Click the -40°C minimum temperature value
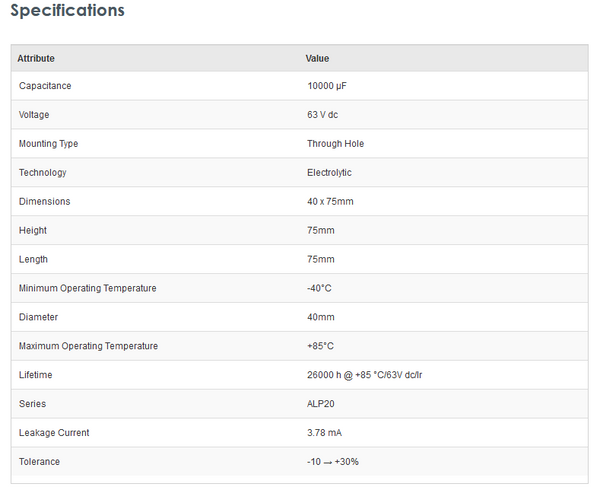The height and width of the screenshot is (490, 600). [319, 289]
